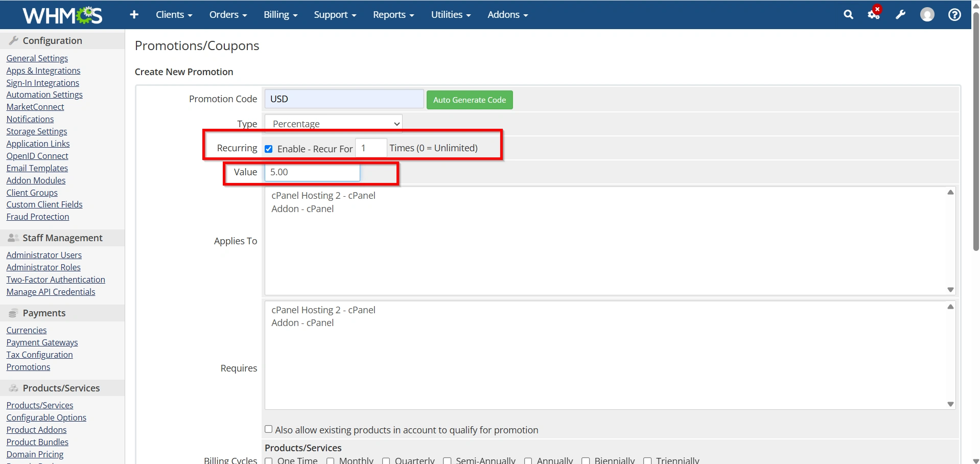980x464 pixels.
Task: Go to Promotions link in sidebar
Action: (29, 367)
